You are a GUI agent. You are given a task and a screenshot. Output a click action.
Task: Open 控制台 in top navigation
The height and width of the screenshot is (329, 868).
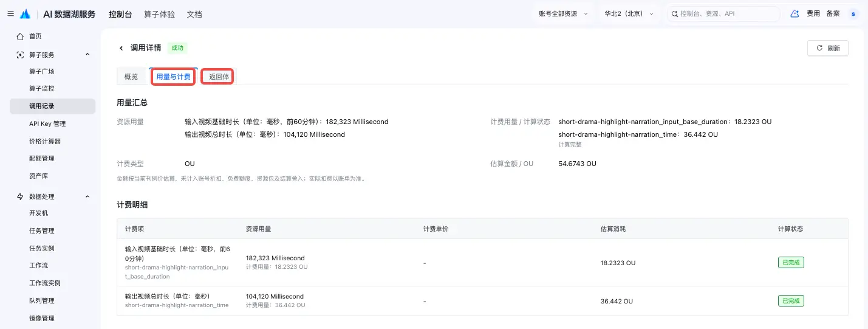(x=120, y=14)
